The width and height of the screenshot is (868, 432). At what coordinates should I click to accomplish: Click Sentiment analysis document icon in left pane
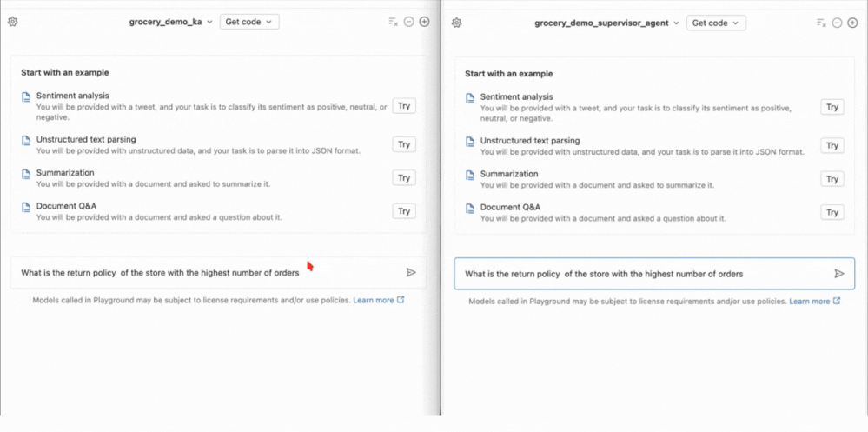pyautogui.click(x=26, y=97)
